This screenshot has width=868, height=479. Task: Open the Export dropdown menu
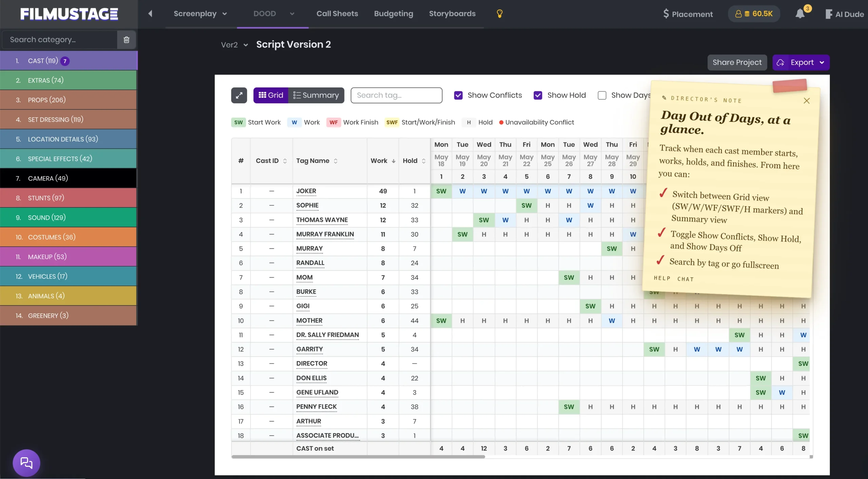[x=801, y=62]
